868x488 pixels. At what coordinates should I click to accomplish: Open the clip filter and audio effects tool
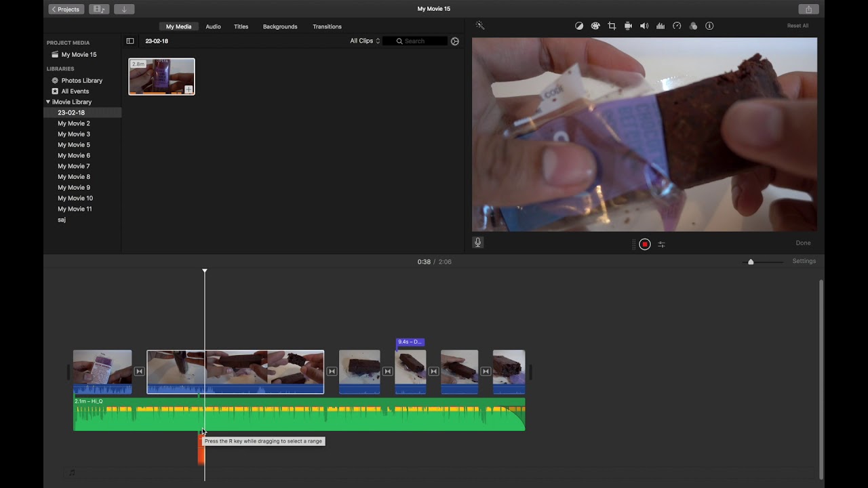click(x=693, y=26)
